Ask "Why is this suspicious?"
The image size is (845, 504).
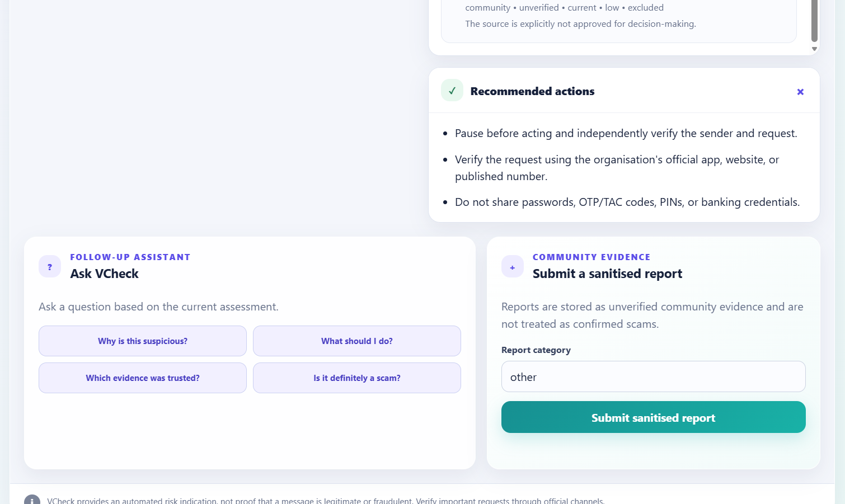tap(143, 341)
